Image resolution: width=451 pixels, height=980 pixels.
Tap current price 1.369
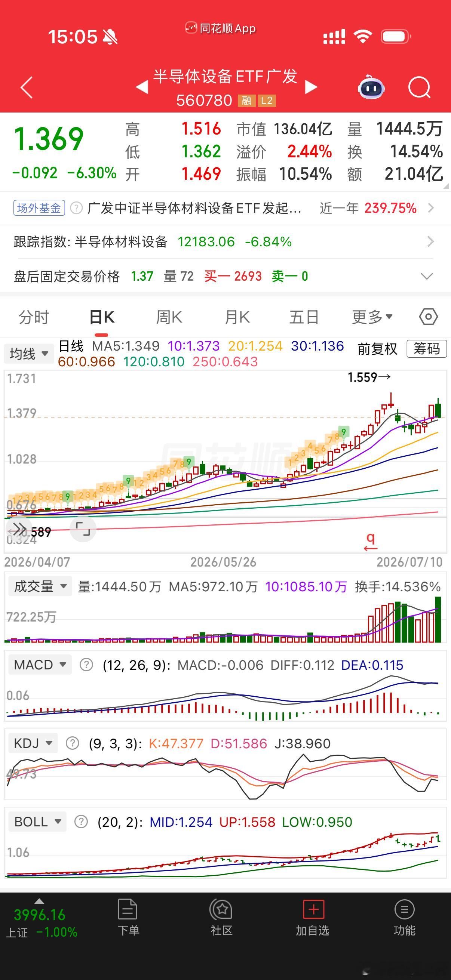[48, 138]
